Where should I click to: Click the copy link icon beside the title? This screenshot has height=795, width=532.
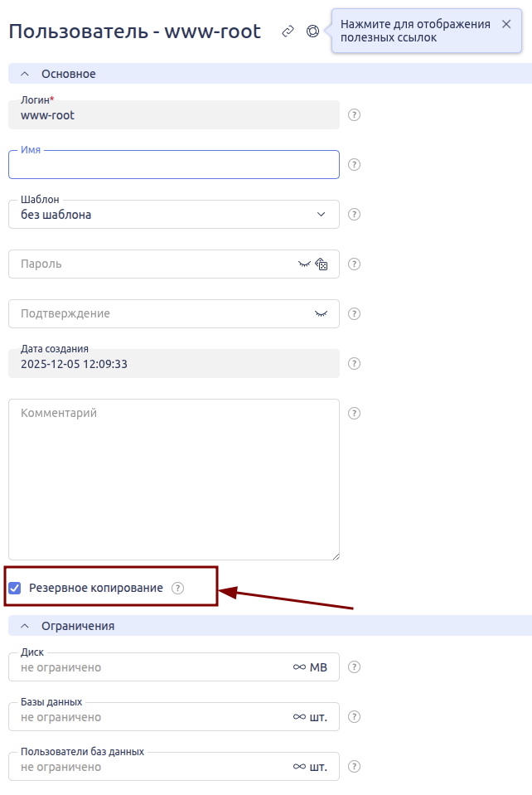click(x=288, y=32)
